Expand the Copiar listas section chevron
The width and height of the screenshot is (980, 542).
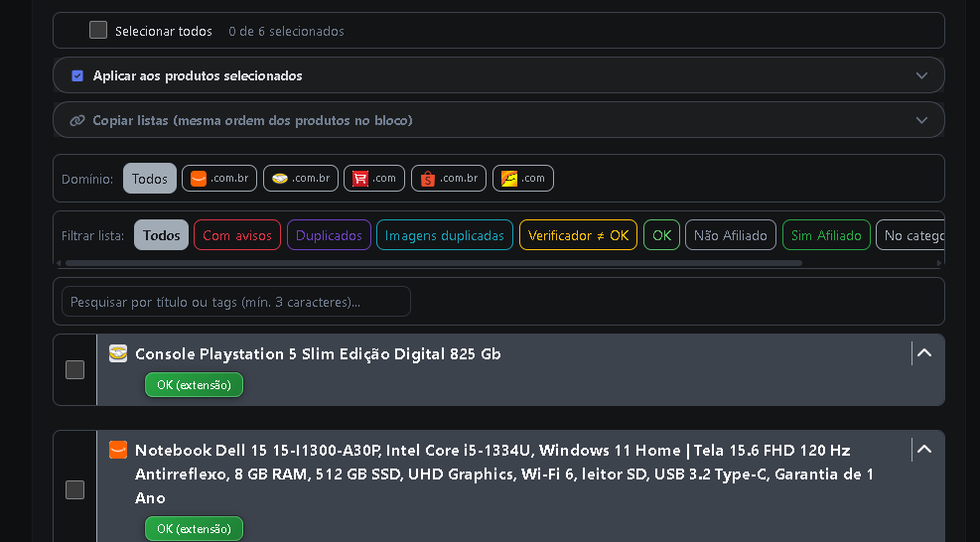tap(921, 120)
